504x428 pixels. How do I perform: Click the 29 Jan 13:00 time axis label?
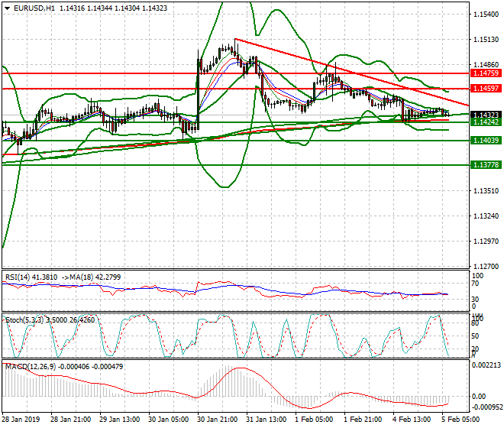(120, 420)
